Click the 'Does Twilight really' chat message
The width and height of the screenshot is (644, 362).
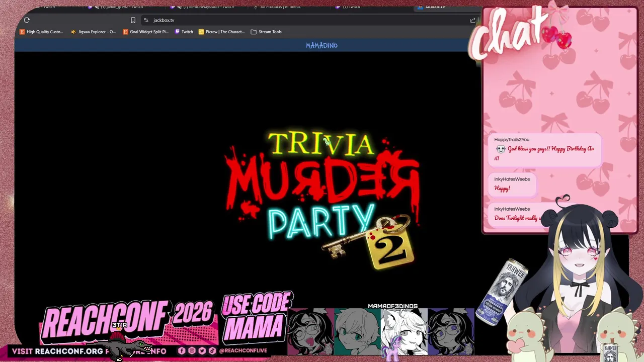click(518, 218)
